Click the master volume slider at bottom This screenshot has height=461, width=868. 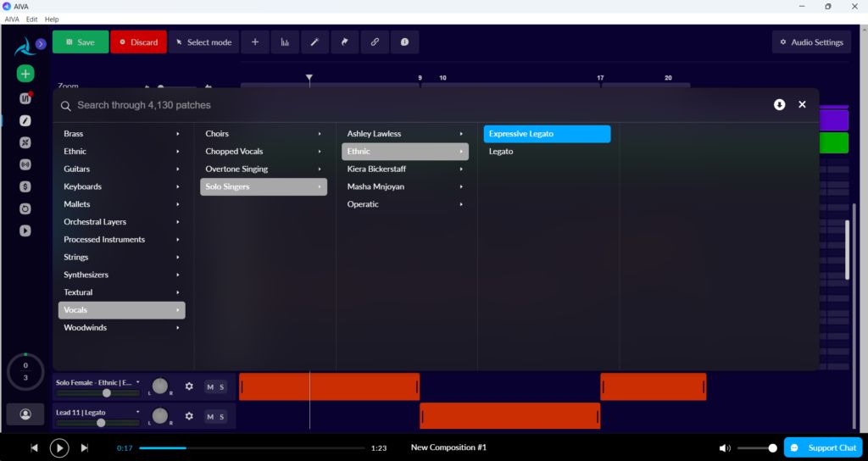(x=757, y=447)
